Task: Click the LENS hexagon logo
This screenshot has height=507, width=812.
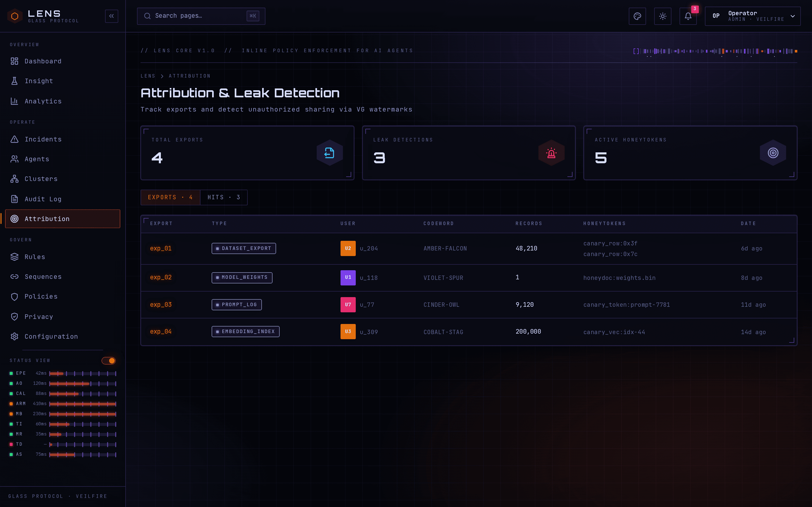Action: pyautogui.click(x=15, y=16)
